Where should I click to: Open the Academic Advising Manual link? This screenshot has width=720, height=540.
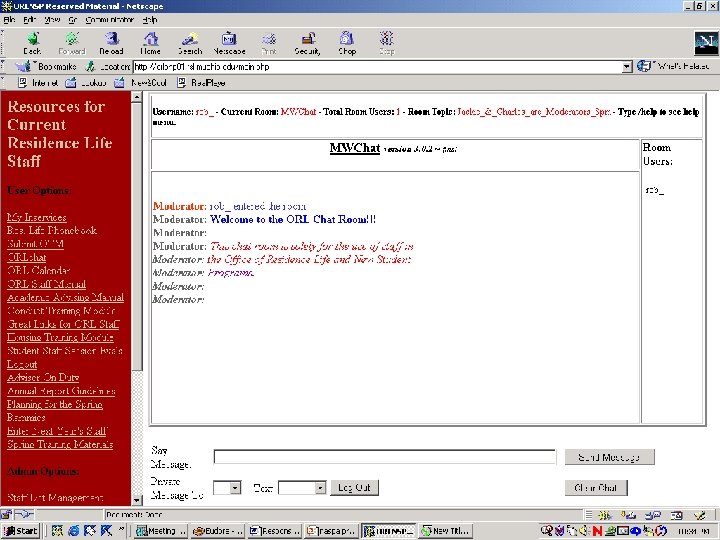click(65, 297)
